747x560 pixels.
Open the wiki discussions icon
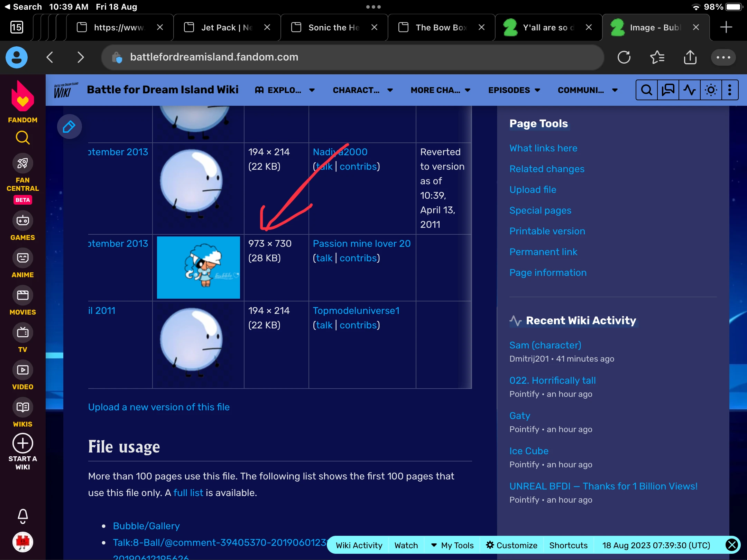tap(668, 90)
